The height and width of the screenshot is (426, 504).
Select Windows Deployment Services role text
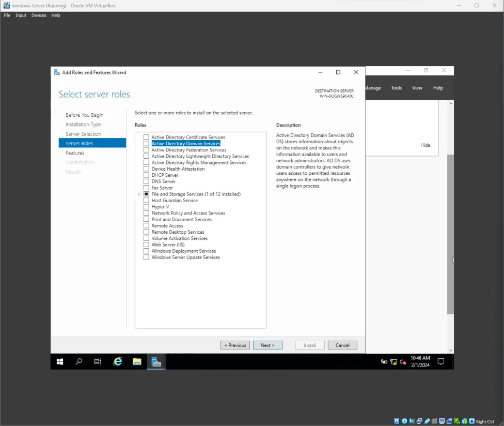(x=183, y=251)
